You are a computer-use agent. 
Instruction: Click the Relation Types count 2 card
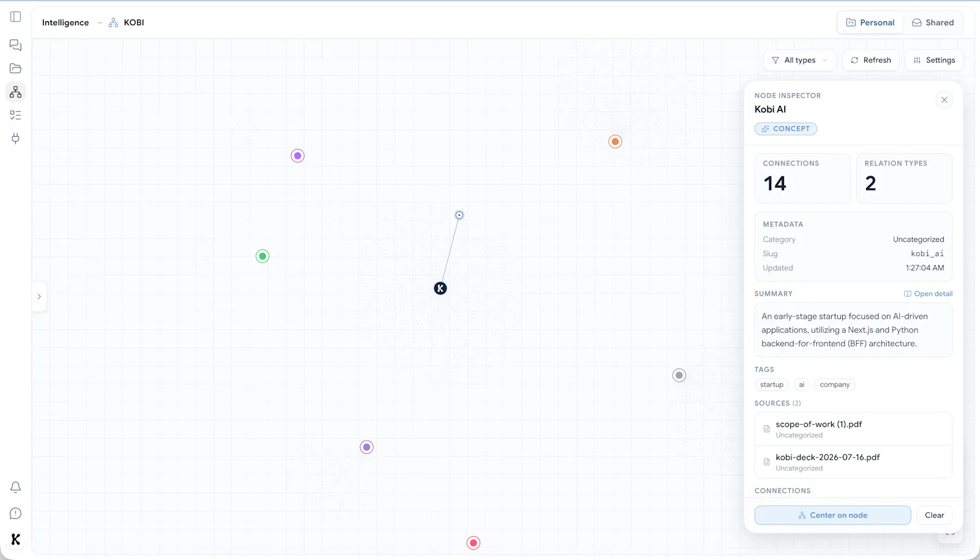pos(905,178)
